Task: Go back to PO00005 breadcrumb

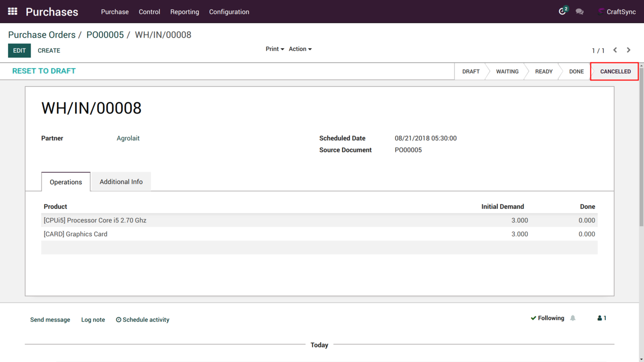Action: point(105,35)
